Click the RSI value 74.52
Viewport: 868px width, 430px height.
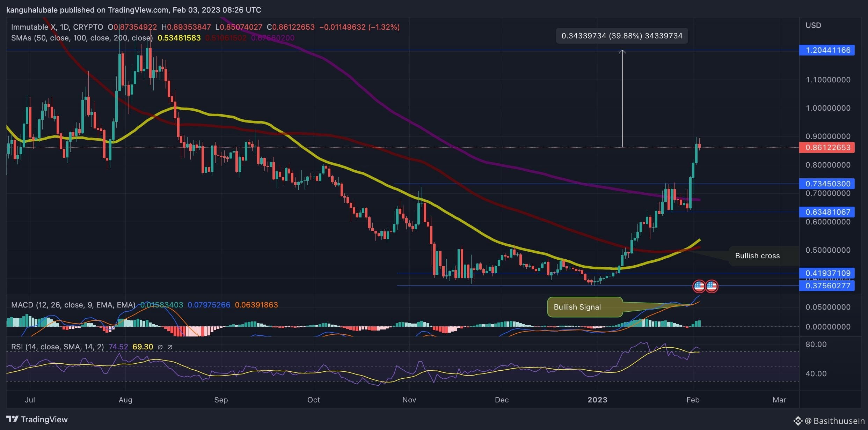click(118, 347)
